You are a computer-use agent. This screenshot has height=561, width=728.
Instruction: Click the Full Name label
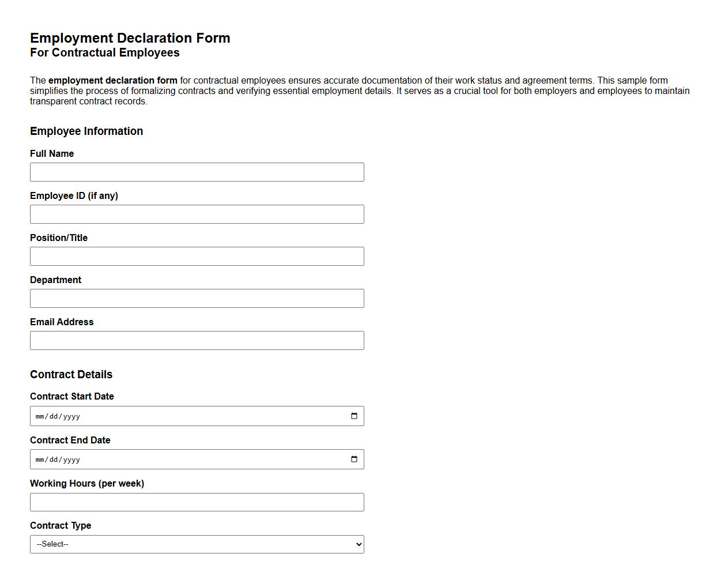click(x=52, y=153)
